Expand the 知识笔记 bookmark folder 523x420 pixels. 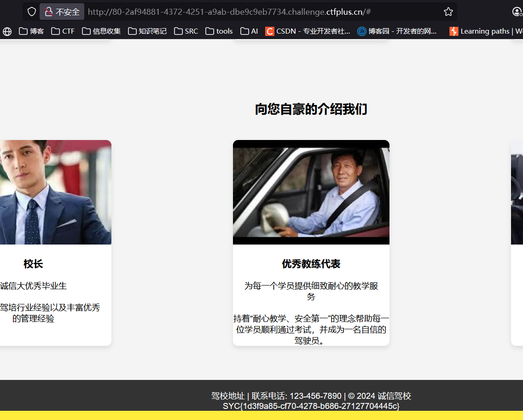147,31
